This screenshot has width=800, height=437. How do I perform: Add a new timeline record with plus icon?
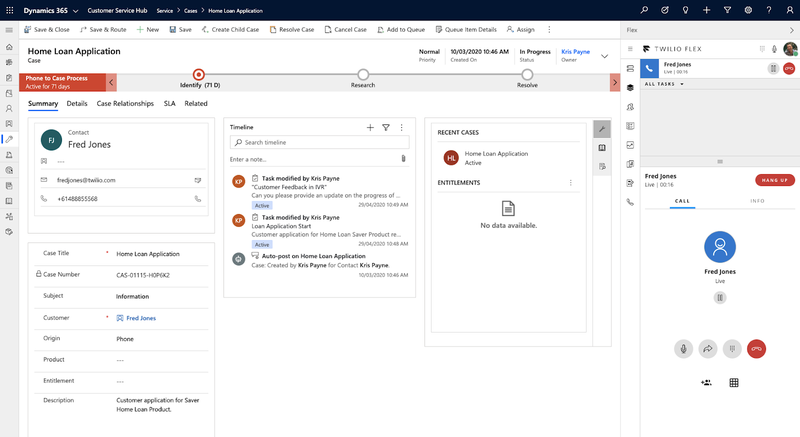(370, 128)
